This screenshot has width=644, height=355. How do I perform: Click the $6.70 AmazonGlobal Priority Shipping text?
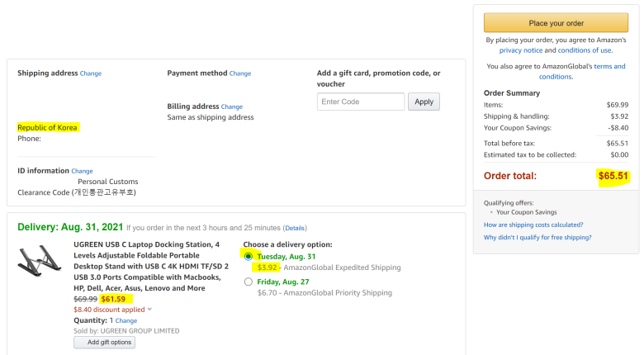point(324,293)
